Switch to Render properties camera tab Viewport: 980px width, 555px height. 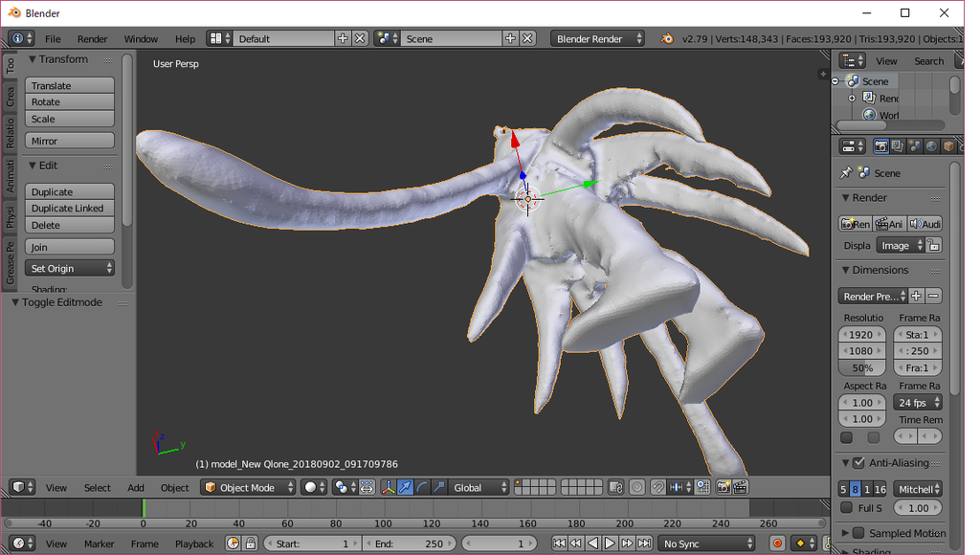(x=880, y=146)
